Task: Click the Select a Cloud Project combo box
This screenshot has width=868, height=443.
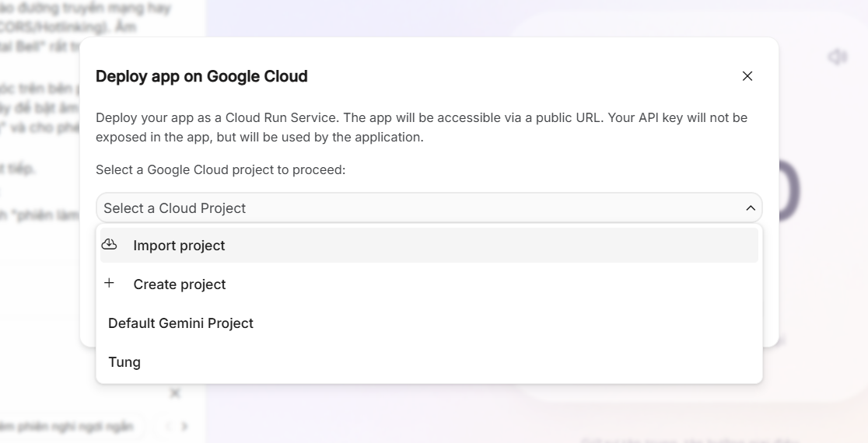Action: tap(420, 208)
